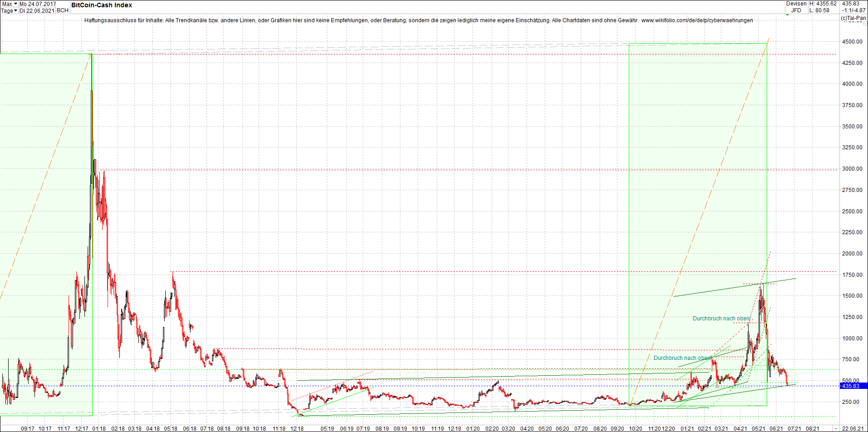
Task: Click the Devisen JFD data source label
Action: point(797,7)
